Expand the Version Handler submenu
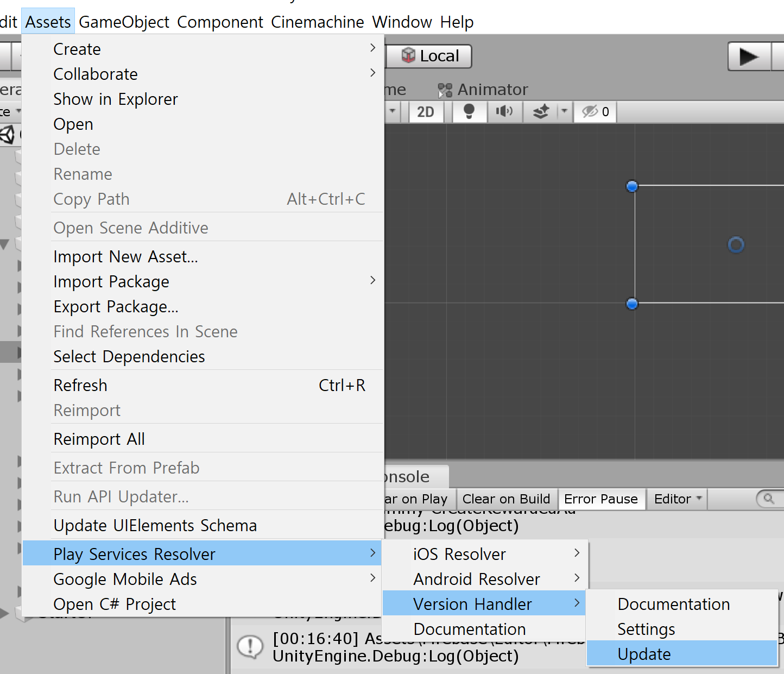This screenshot has width=784, height=674. click(484, 603)
